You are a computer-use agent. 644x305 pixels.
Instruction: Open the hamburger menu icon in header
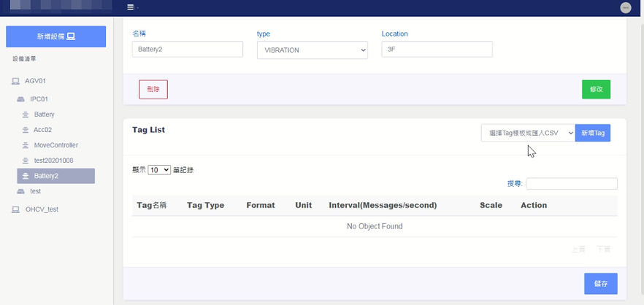tap(130, 7)
